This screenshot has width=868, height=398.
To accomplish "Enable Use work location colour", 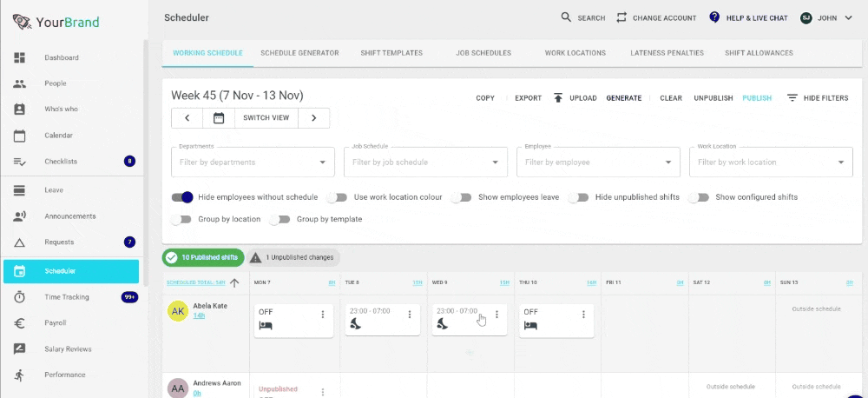I will (x=337, y=197).
